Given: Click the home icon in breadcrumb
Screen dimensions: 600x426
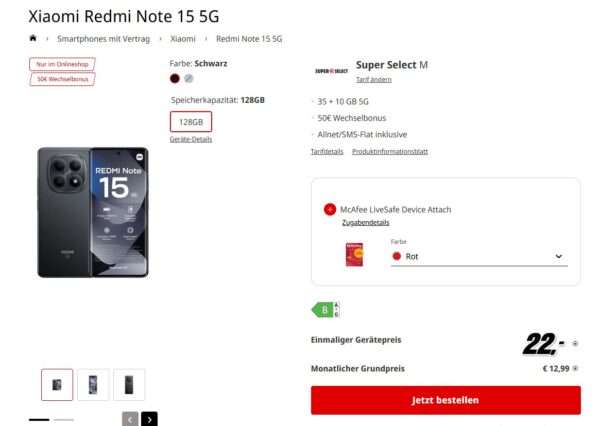Looking at the screenshot, I should (x=33, y=38).
